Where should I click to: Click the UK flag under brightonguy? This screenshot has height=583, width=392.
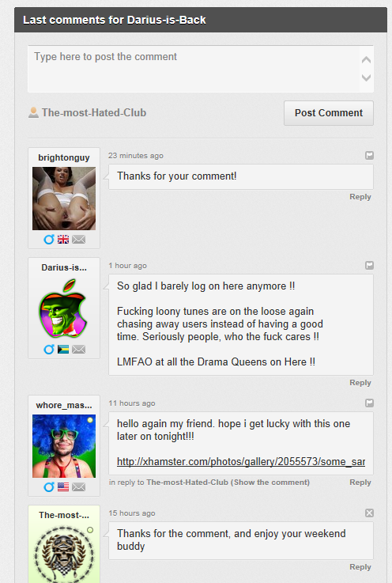(x=63, y=240)
